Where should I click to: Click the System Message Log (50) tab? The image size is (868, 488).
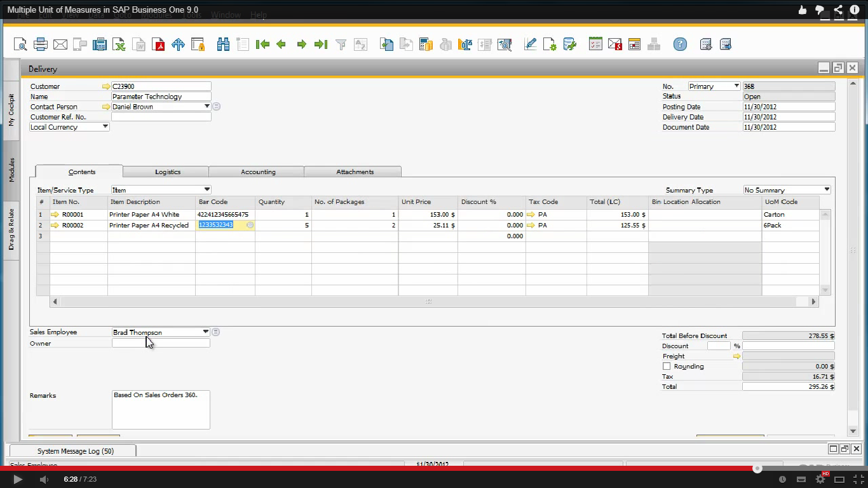(x=73, y=451)
